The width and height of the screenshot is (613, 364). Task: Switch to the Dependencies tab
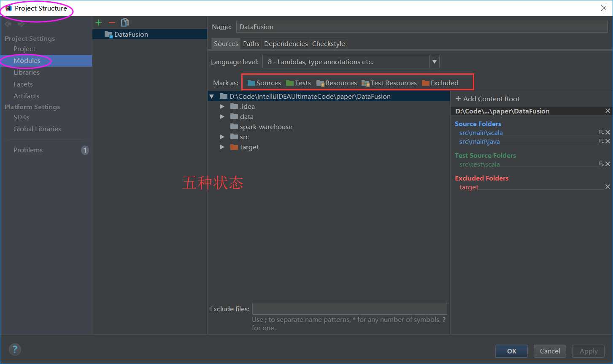(286, 43)
